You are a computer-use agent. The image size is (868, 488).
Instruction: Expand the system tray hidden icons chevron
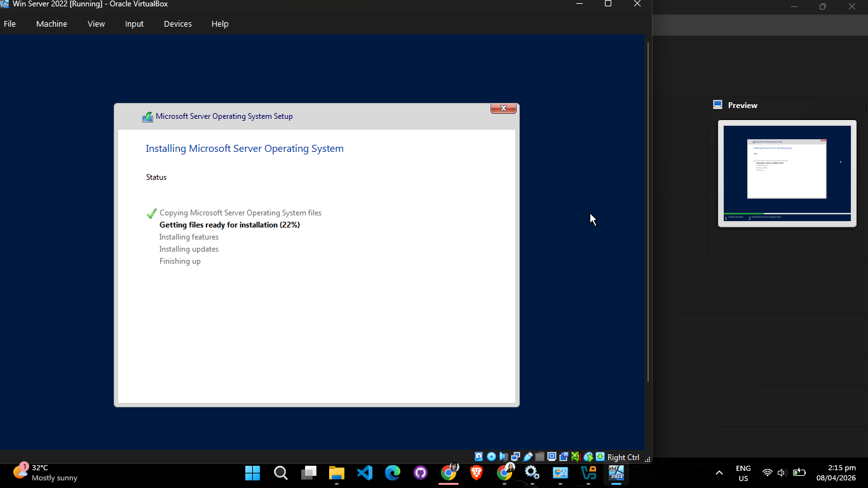(719, 473)
